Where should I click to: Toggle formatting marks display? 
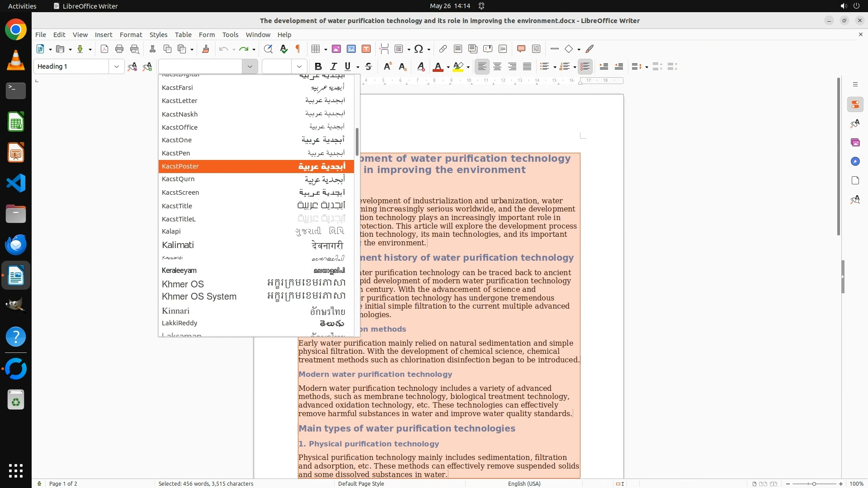pos(298,49)
